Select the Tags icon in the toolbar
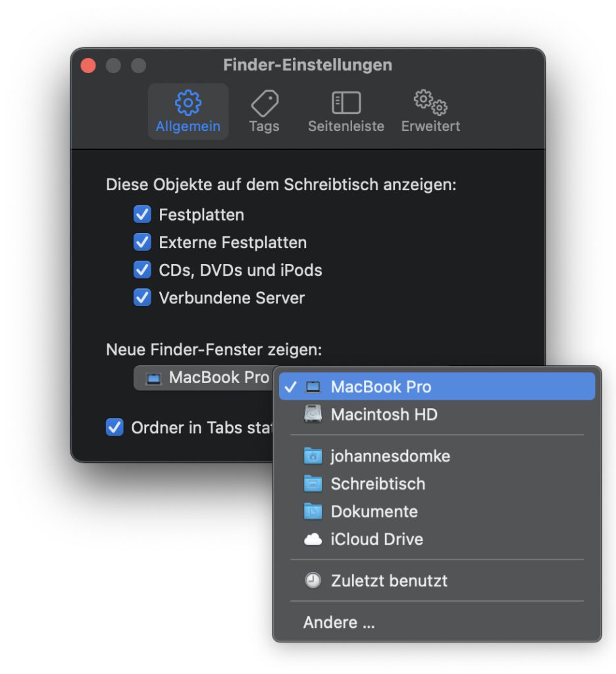Viewport: 616px width, 674px height. 264,103
